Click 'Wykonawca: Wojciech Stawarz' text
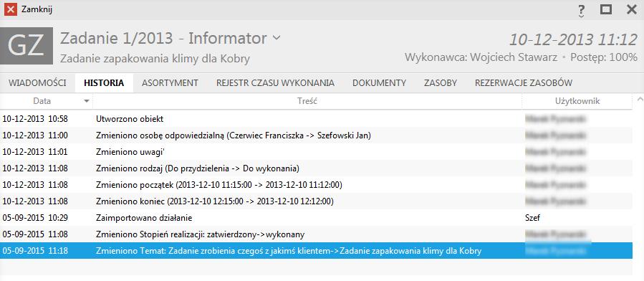644x281 pixels. click(481, 57)
